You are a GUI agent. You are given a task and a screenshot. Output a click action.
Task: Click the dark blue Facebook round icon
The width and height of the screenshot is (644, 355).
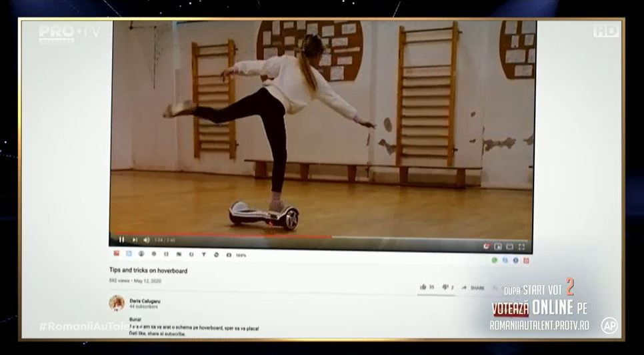pyautogui.click(x=515, y=260)
